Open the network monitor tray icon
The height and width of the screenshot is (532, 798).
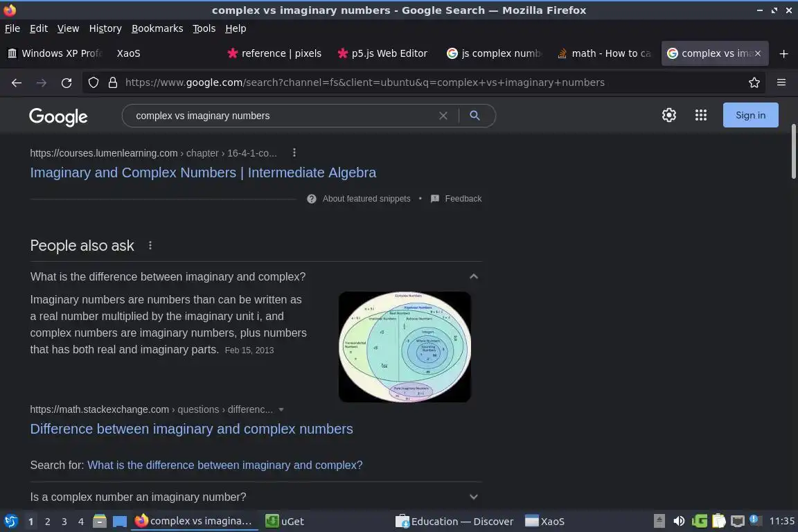(737, 521)
